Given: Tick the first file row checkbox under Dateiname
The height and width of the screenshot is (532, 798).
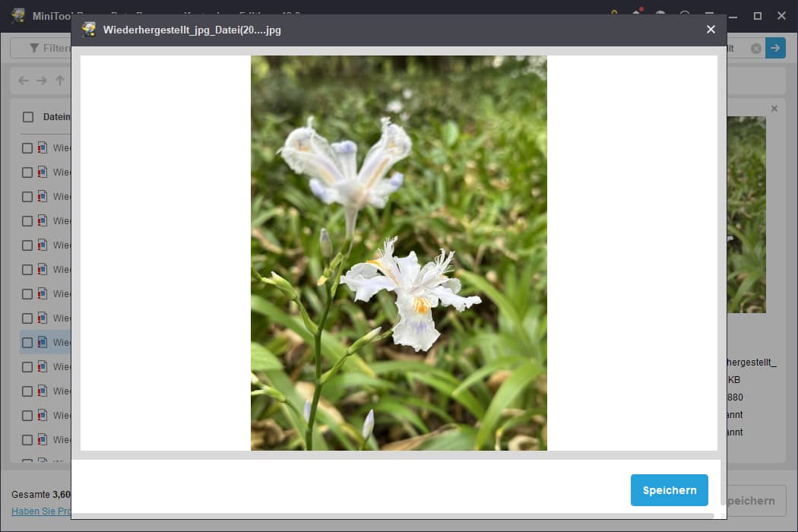Looking at the screenshot, I should tap(27, 148).
